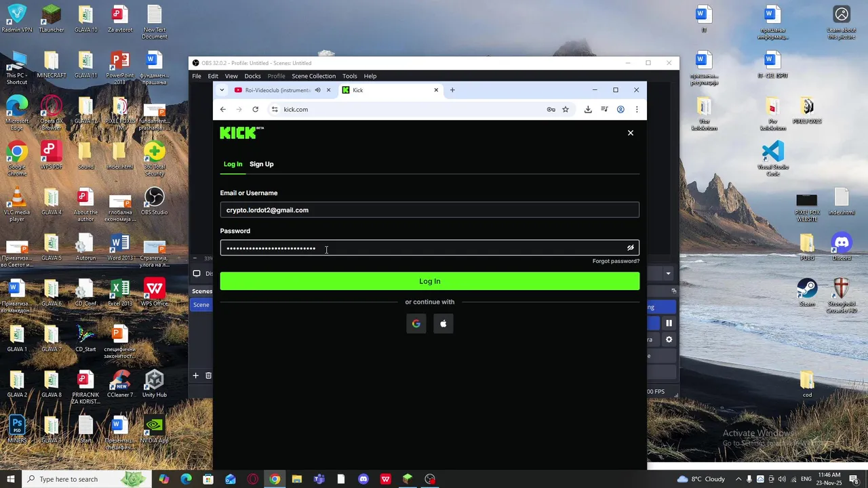The height and width of the screenshot is (488, 868).
Task: Open Chrome media controls
Action: point(604,109)
